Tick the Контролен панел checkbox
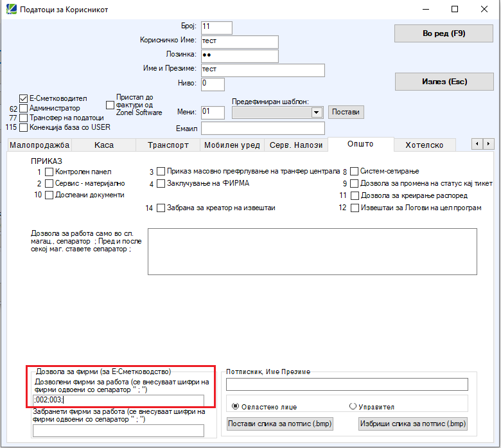Screen dimensions: 501x448 pyautogui.click(x=49, y=172)
